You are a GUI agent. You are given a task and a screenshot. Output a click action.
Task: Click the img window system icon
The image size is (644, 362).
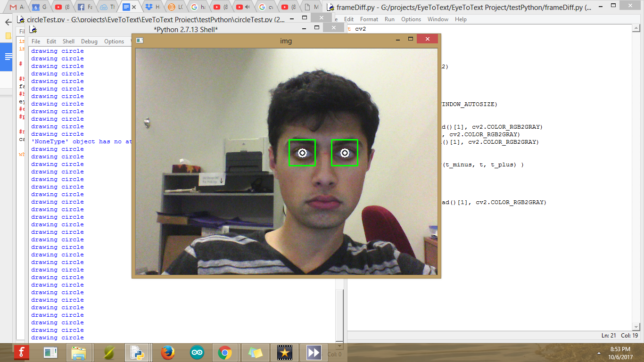point(140,41)
